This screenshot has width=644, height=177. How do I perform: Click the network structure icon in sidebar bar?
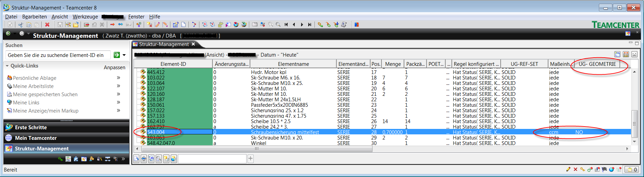point(107,159)
